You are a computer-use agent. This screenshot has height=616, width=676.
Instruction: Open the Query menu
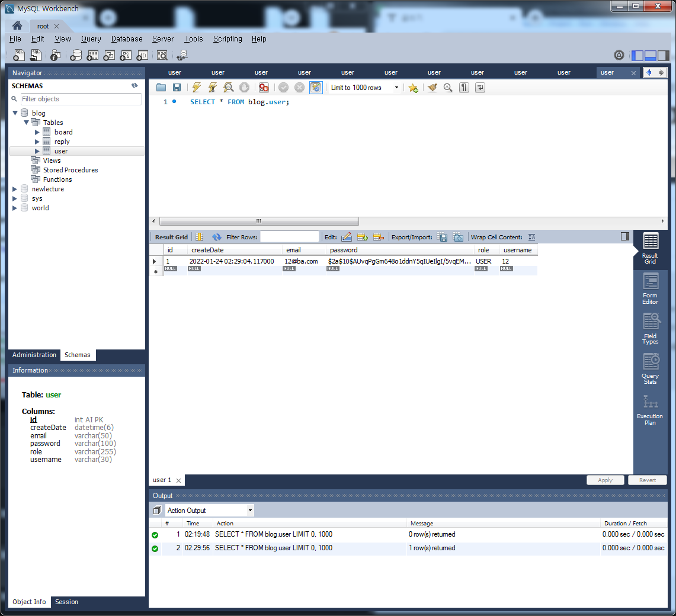[91, 39]
